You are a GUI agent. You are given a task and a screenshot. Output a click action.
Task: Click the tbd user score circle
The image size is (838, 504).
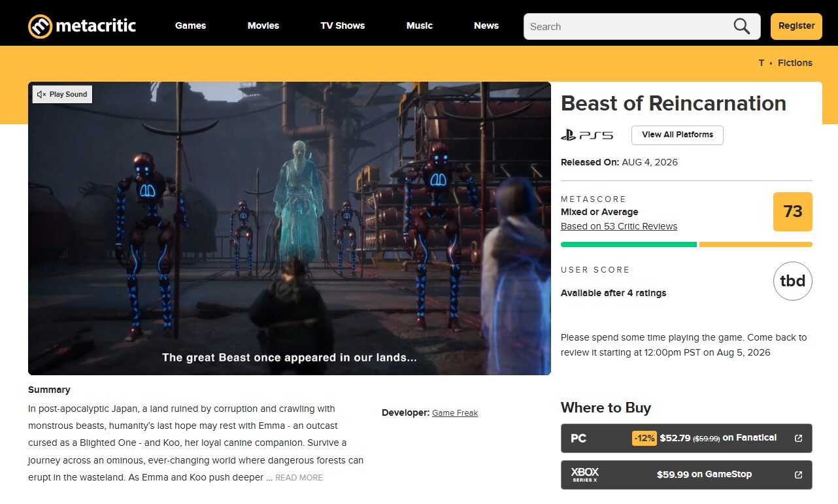point(792,281)
